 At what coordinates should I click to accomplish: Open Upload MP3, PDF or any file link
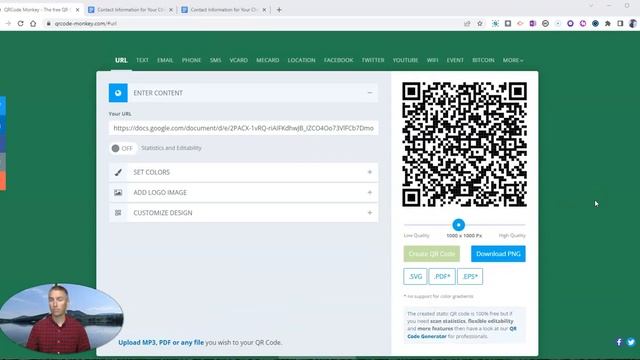pyautogui.click(x=161, y=342)
